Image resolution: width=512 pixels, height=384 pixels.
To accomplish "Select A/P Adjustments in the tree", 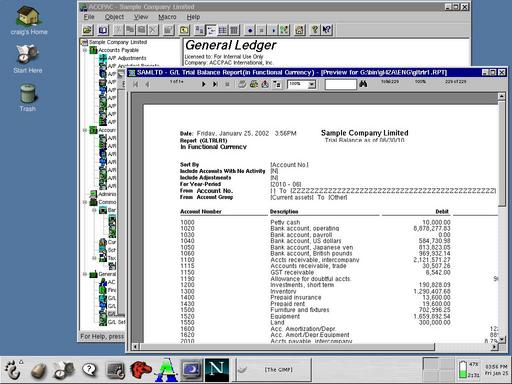I will tap(127, 58).
